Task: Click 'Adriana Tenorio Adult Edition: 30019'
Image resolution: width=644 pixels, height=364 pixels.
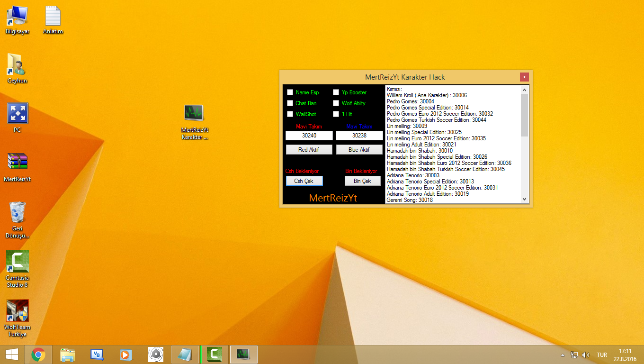Action: click(428, 194)
